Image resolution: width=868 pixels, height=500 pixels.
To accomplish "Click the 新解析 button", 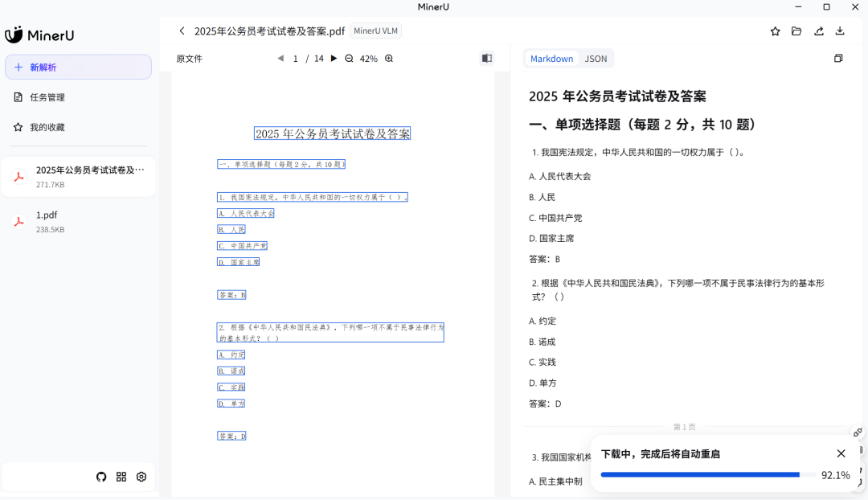I will pos(78,68).
